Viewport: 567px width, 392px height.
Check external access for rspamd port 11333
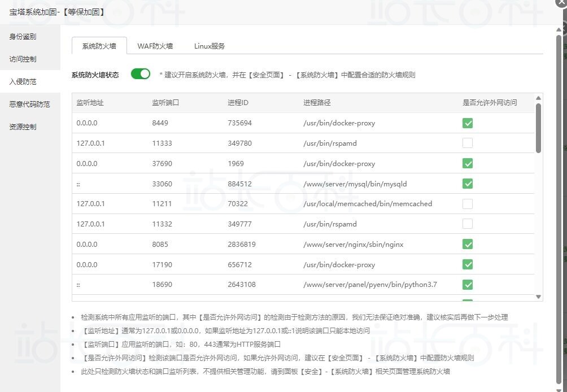point(468,143)
